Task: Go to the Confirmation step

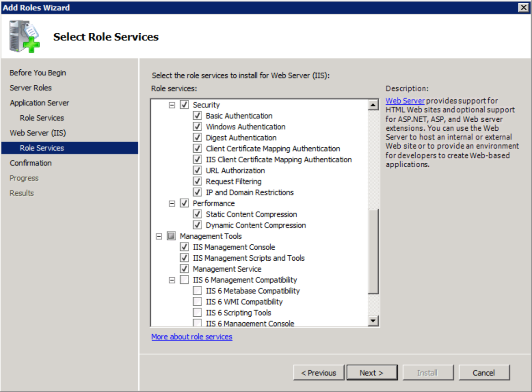Action: click(x=31, y=163)
